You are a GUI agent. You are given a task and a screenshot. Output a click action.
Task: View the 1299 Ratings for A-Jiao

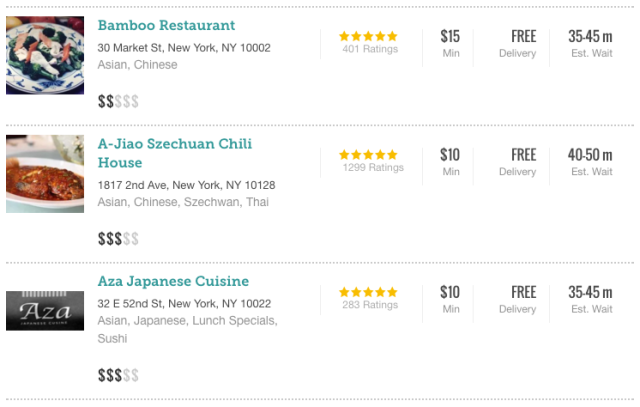(x=371, y=168)
